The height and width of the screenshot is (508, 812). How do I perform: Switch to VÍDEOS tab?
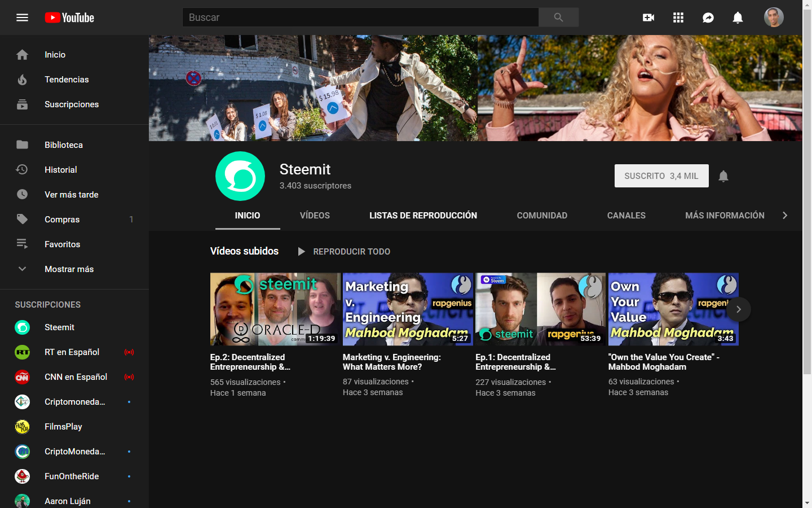[315, 216]
